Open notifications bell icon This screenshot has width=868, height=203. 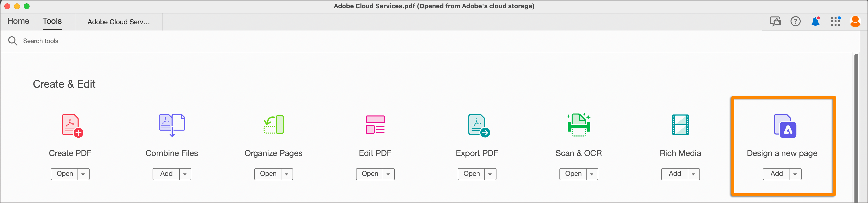[x=815, y=22]
